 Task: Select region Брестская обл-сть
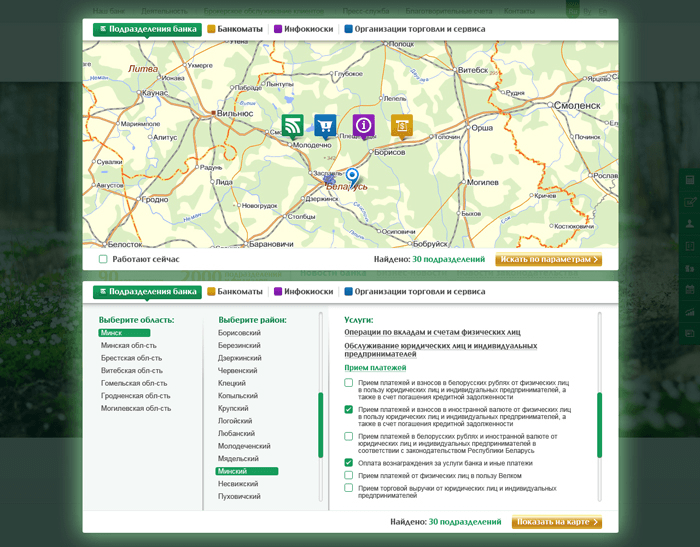(x=131, y=358)
